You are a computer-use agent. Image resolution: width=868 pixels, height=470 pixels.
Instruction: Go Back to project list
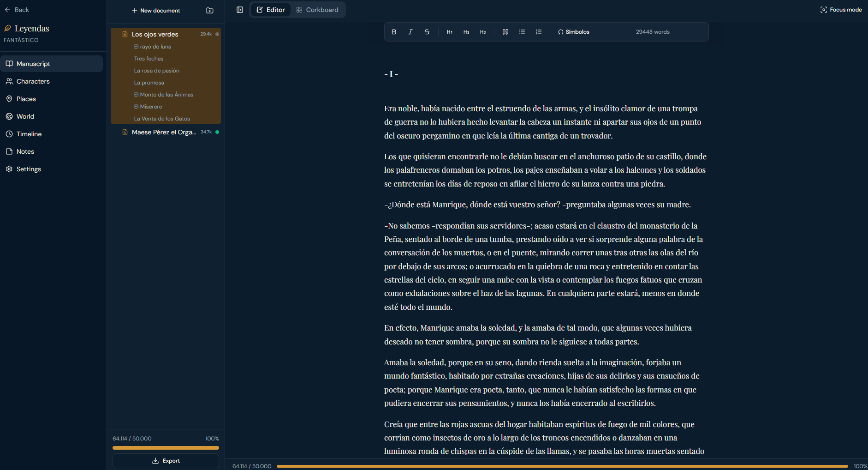[17, 10]
